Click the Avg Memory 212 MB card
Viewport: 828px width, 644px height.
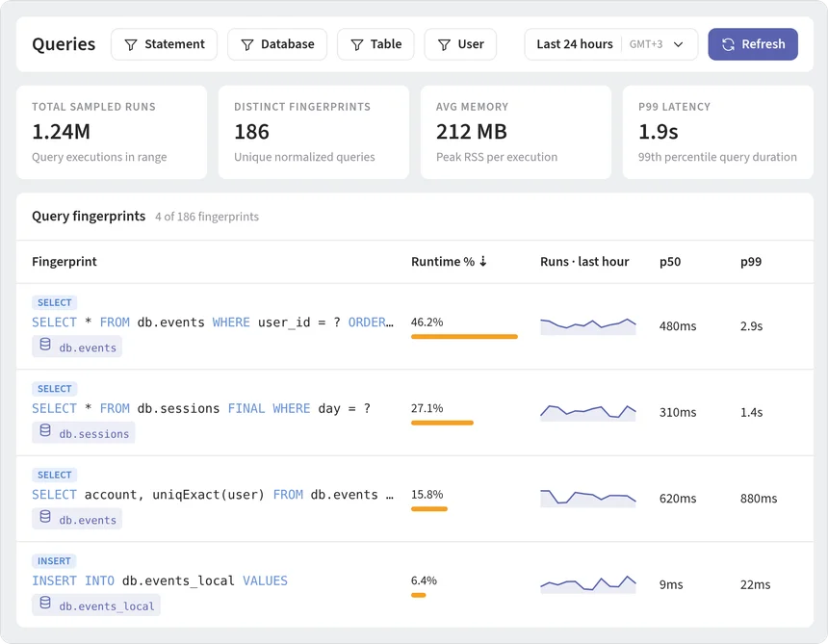click(516, 132)
